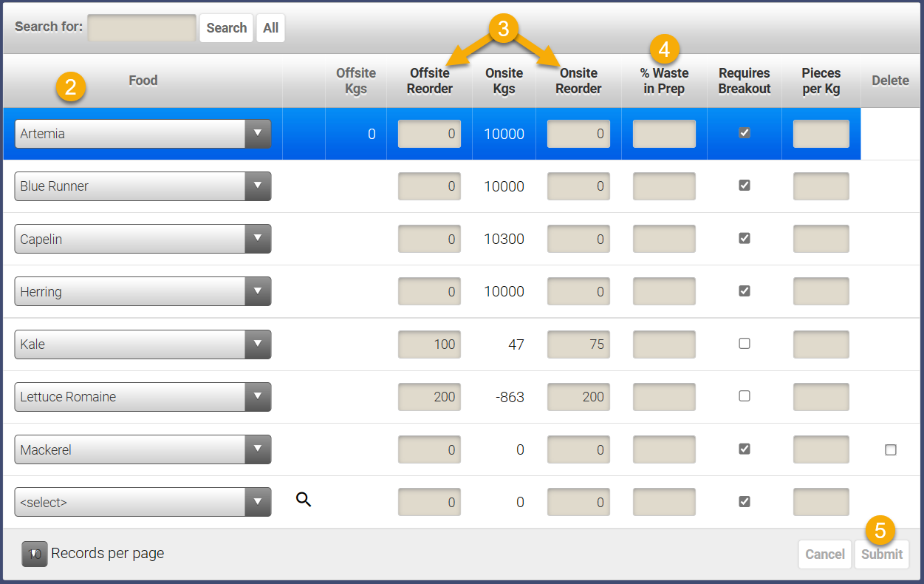Click Artemia's Onsite Kgs value 10000
The width and height of the screenshot is (924, 584).
click(504, 134)
